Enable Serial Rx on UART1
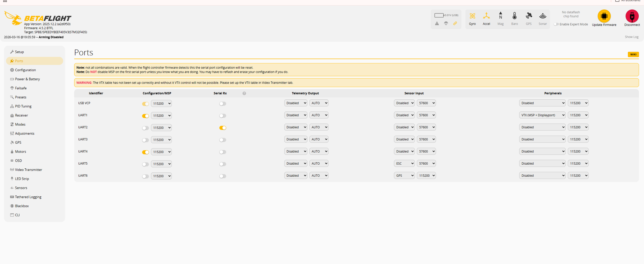This screenshot has height=264, width=644. (223, 116)
